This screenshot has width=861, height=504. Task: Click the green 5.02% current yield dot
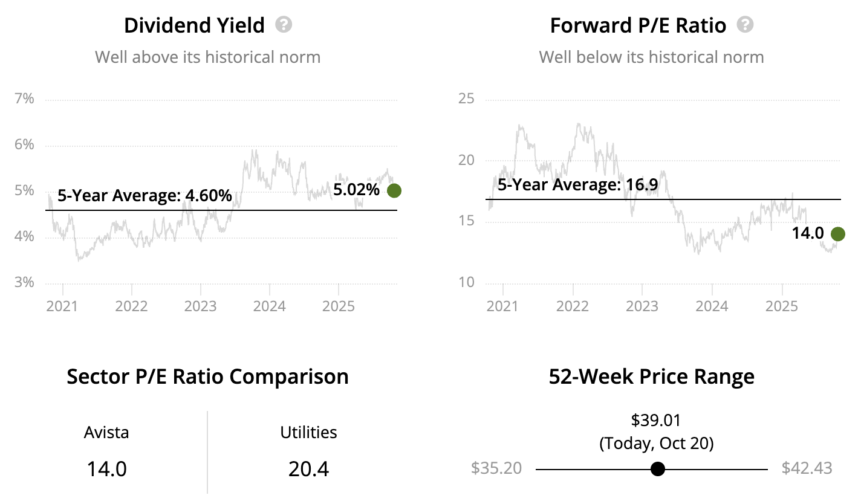click(394, 190)
